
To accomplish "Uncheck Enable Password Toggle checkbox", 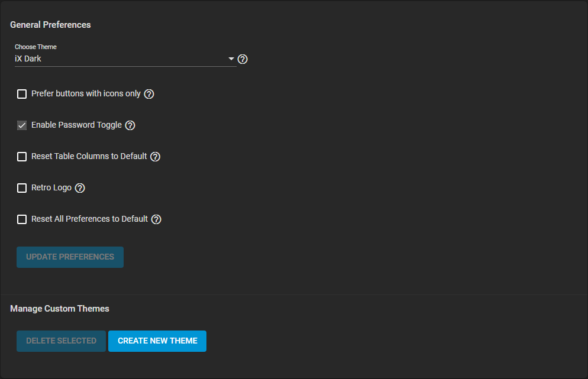I will 22,125.
